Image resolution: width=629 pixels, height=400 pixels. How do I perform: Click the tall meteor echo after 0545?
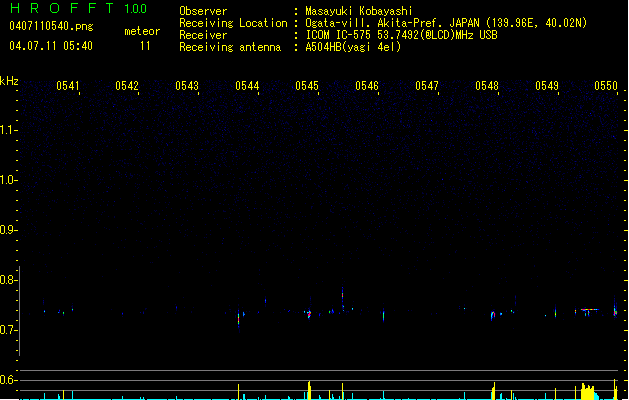[x=343, y=298]
